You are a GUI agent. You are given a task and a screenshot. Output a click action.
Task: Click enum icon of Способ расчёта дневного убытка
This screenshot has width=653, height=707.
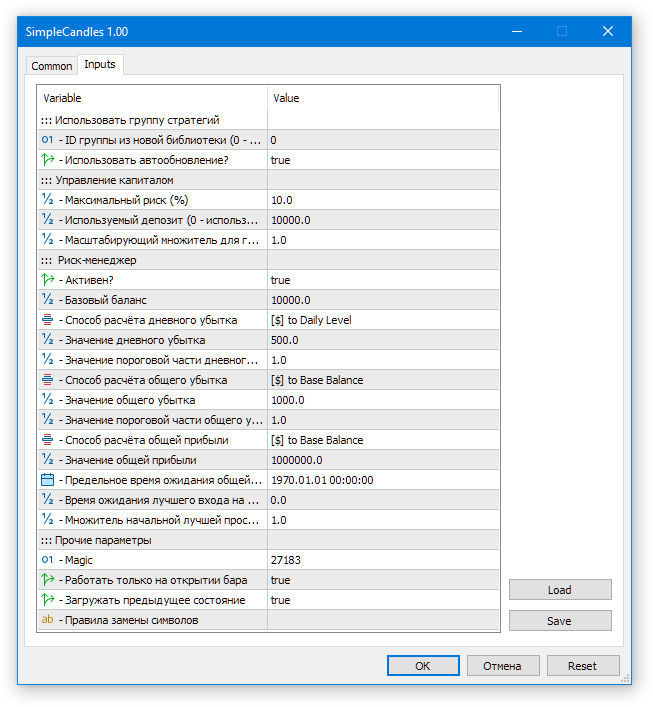pyautogui.click(x=47, y=320)
